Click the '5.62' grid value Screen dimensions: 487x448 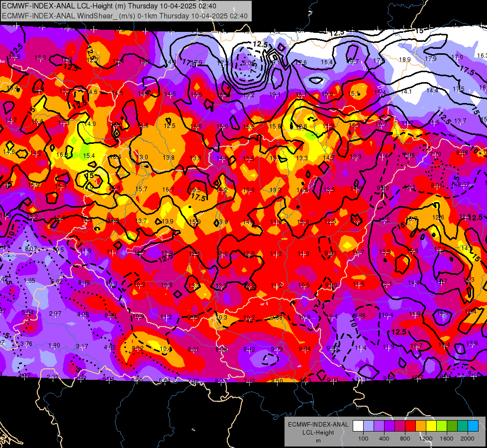(57, 281)
